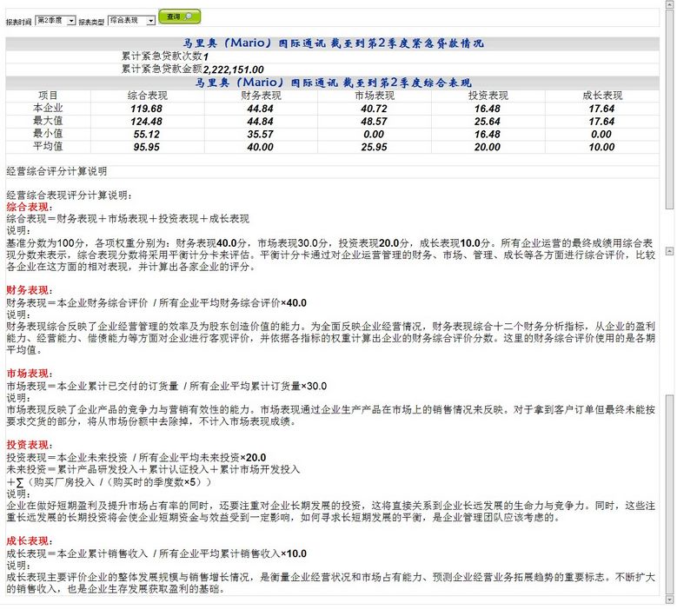Screen dimensions: 677x616
Task: Click the maximum 综合表现 value 124.48
Action: [147, 122]
